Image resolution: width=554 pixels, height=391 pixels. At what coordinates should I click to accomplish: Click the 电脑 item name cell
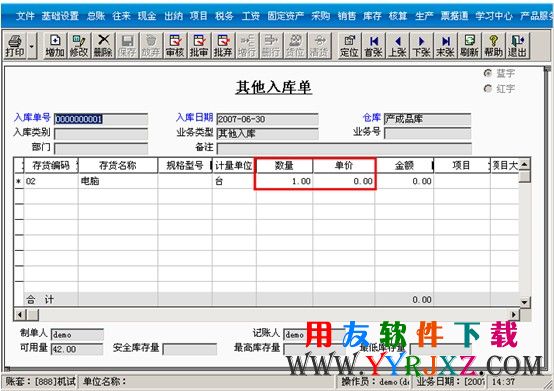(x=118, y=181)
